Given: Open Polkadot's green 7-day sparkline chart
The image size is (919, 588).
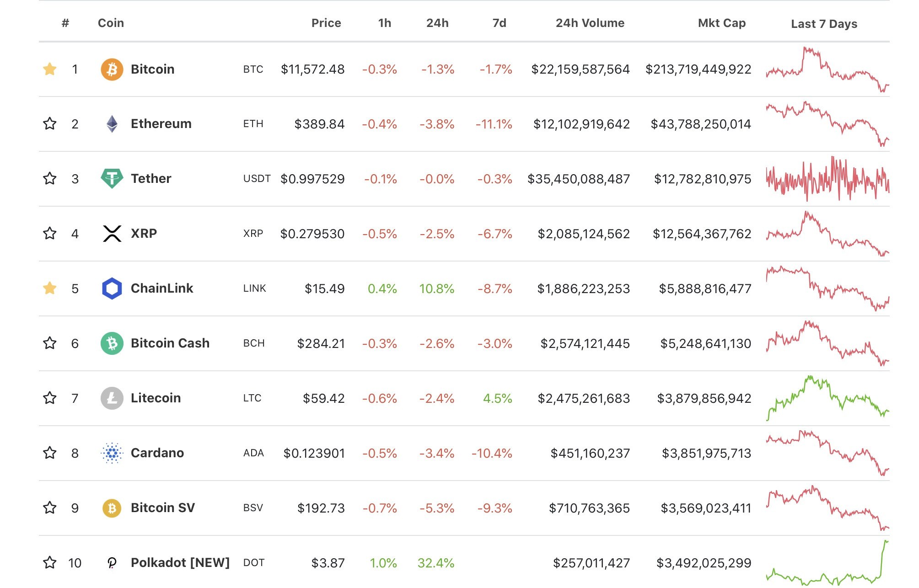Looking at the screenshot, I should 828,563.
